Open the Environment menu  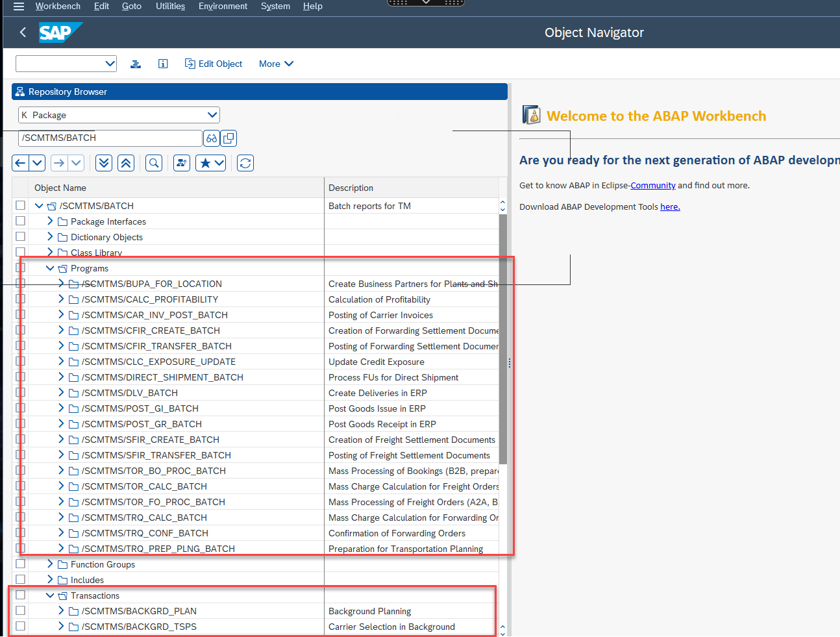[x=223, y=6]
